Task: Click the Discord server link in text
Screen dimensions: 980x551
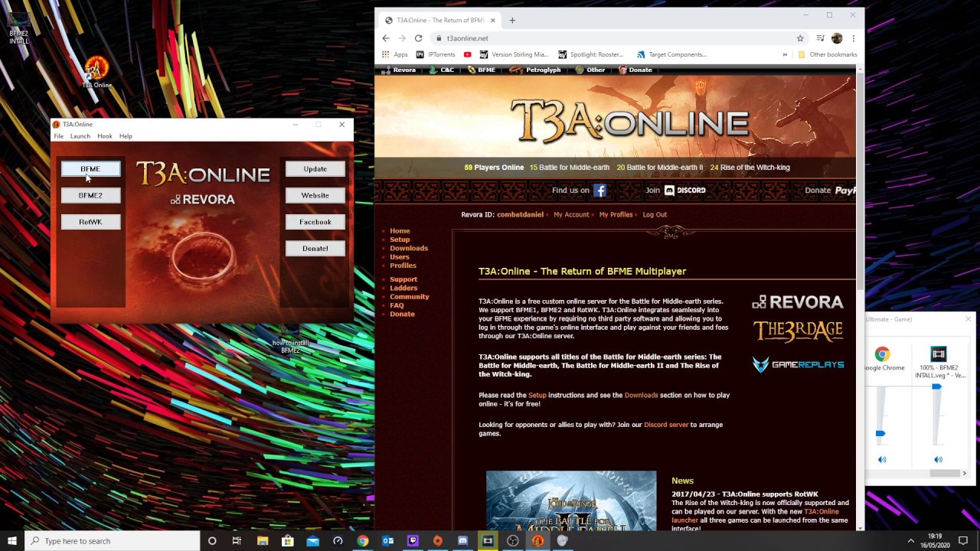Action: click(x=666, y=425)
